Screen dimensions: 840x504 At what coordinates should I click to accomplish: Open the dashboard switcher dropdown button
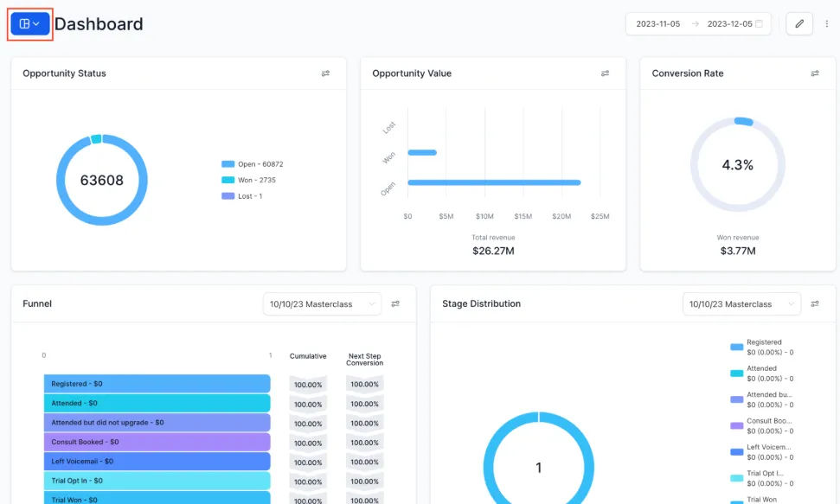30,24
